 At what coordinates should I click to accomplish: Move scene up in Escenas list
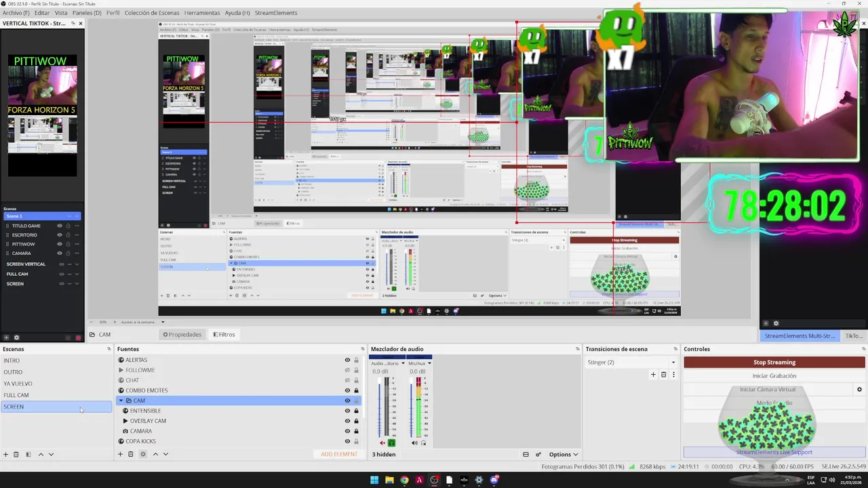41,454
